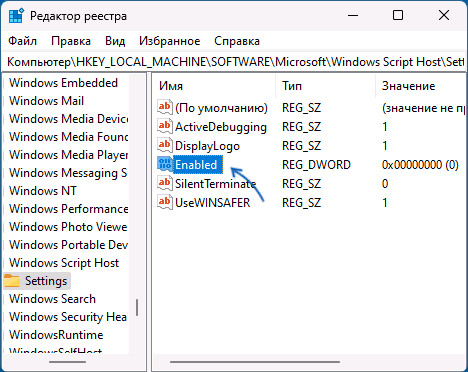Screen dimensions: 468x372
Task: Click the values pane horizontal scrollbar
Action: click(255, 362)
